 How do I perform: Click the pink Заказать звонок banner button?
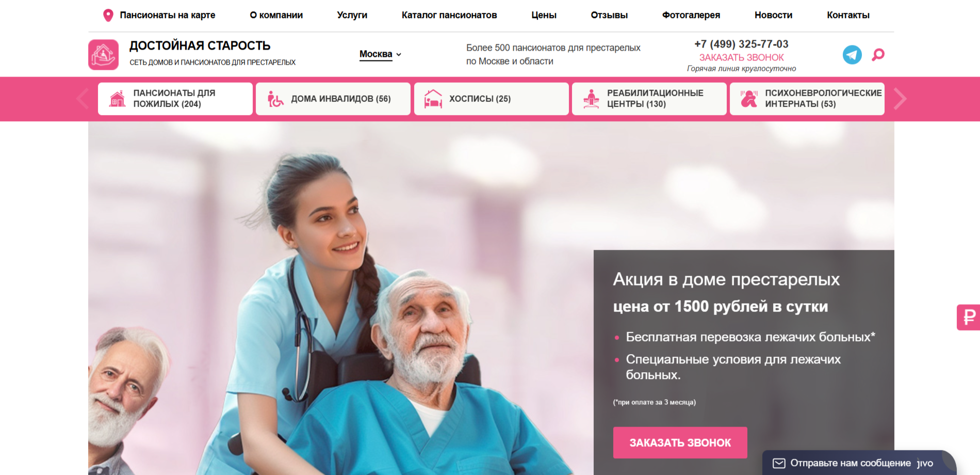(x=680, y=442)
